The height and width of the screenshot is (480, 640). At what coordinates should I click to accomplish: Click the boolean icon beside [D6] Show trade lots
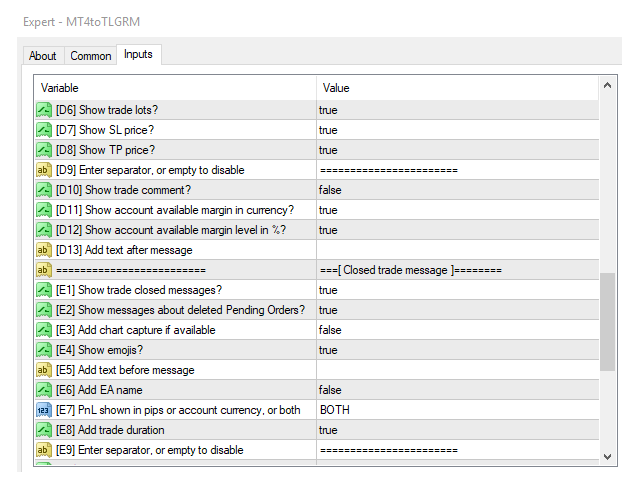click(44, 110)
